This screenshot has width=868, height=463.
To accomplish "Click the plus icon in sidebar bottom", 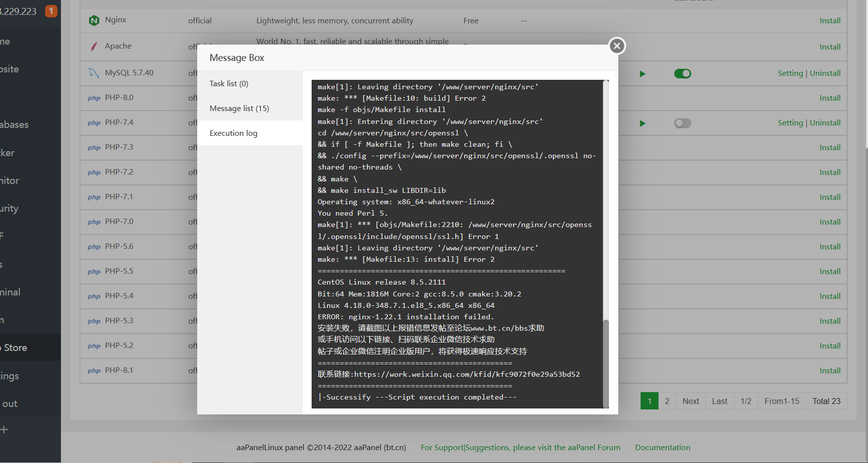I will (x=4, y=430).
